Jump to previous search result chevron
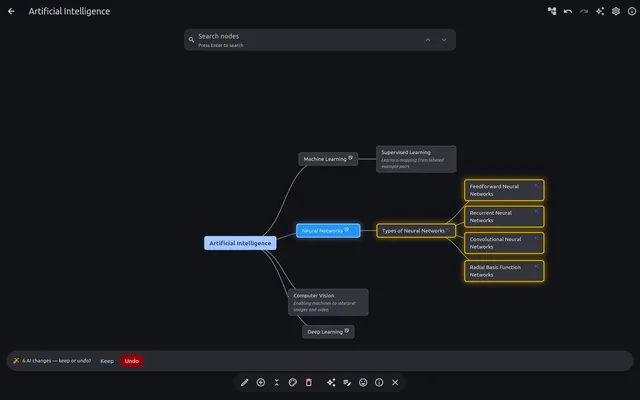The height and width of the screenshot is (400, 640). point(428,40)
